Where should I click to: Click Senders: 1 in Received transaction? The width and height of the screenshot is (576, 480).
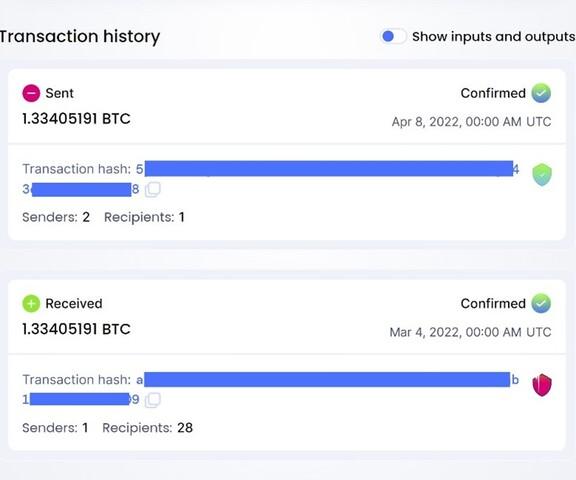pyautogui.click(x=55, y=427)
